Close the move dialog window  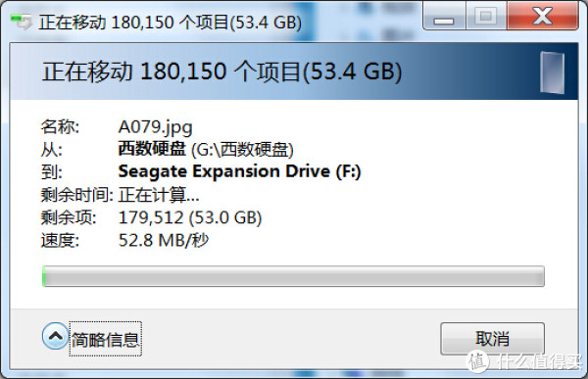[542, 17]
